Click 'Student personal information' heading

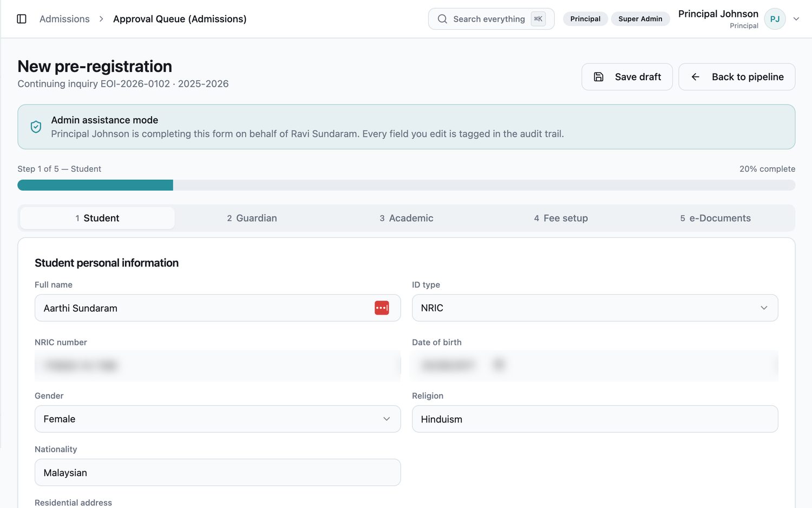click(x=107, y=263)
